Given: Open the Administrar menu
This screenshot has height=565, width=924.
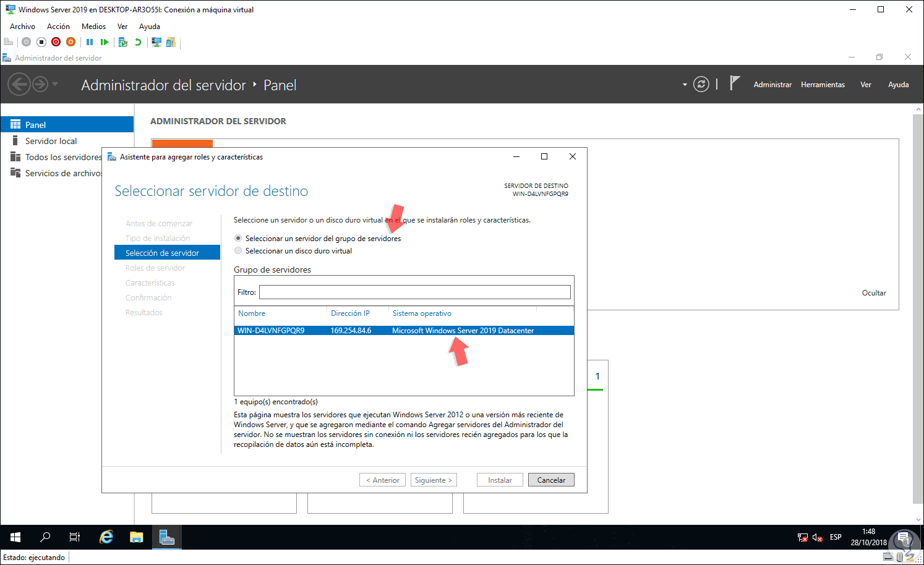Looking at the screenshot, I should [x=772, y=85].
